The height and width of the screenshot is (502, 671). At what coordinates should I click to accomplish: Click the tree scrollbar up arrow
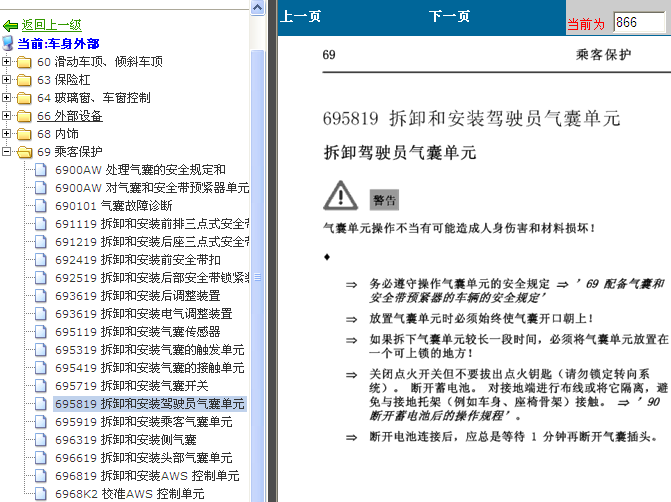tap(258, 8)
